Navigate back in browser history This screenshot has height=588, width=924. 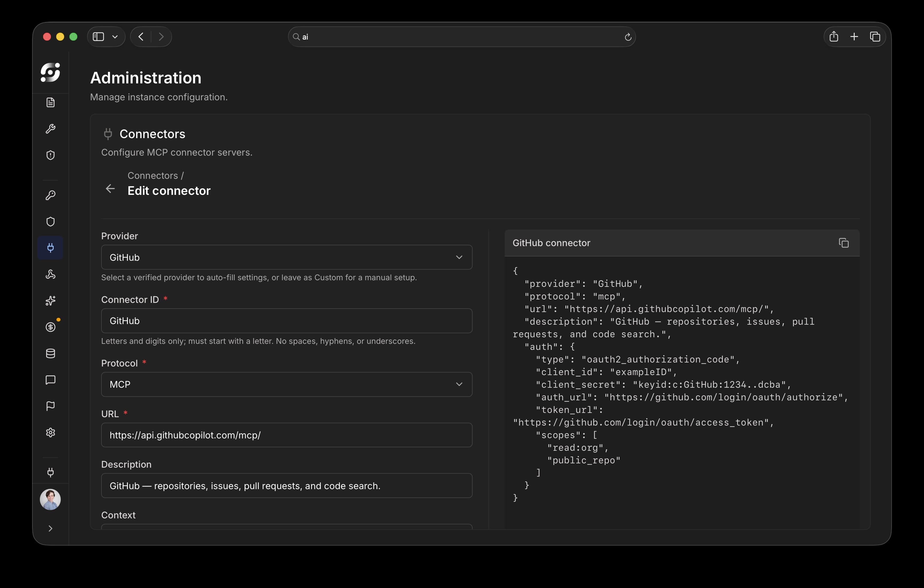141,37
